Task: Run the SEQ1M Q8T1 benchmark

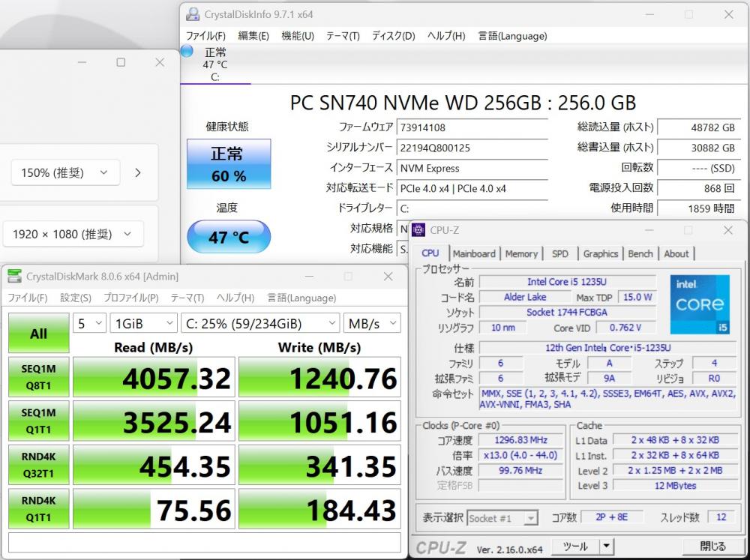Action: coord(39,377)
